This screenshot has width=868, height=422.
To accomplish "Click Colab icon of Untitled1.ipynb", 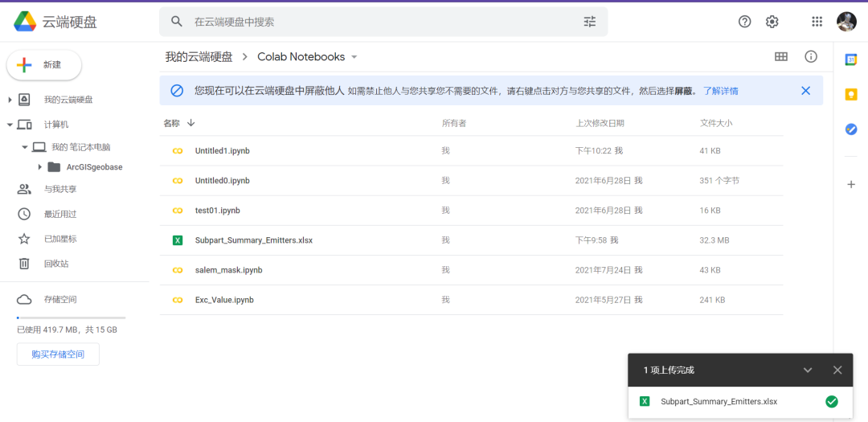I will [x=178, y=150].
